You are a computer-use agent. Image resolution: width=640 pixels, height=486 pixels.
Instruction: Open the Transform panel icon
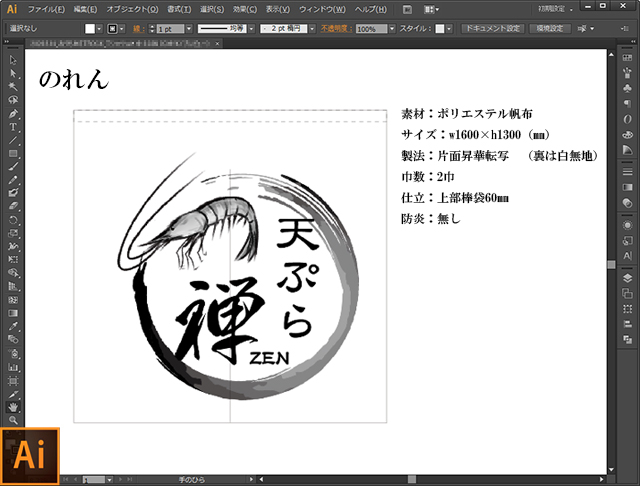coord(627,309)
